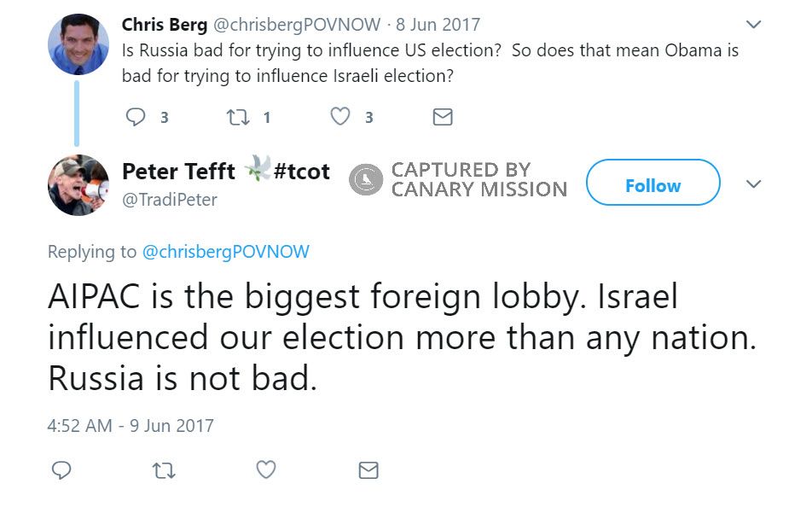This screenshot has width=812, height=513.
Task: Like Peter Tefft's AIPAC tweet
Action: tap(266, 470)
